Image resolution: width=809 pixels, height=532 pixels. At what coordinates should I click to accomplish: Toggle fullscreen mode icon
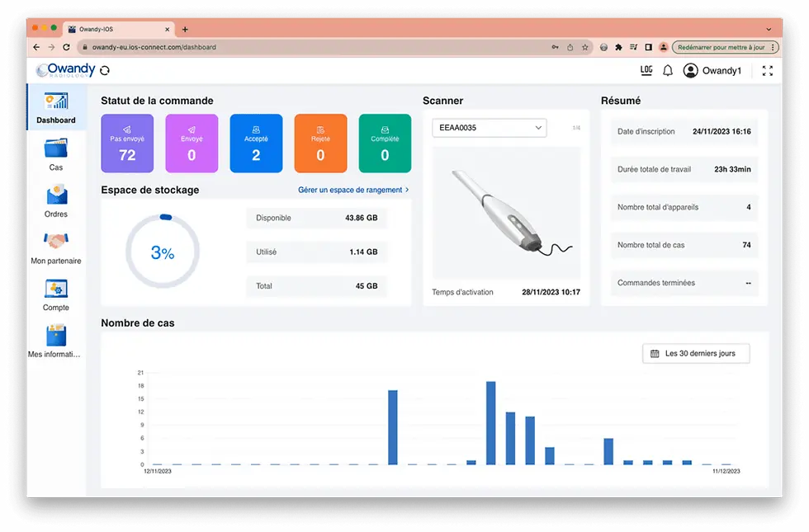767,71
